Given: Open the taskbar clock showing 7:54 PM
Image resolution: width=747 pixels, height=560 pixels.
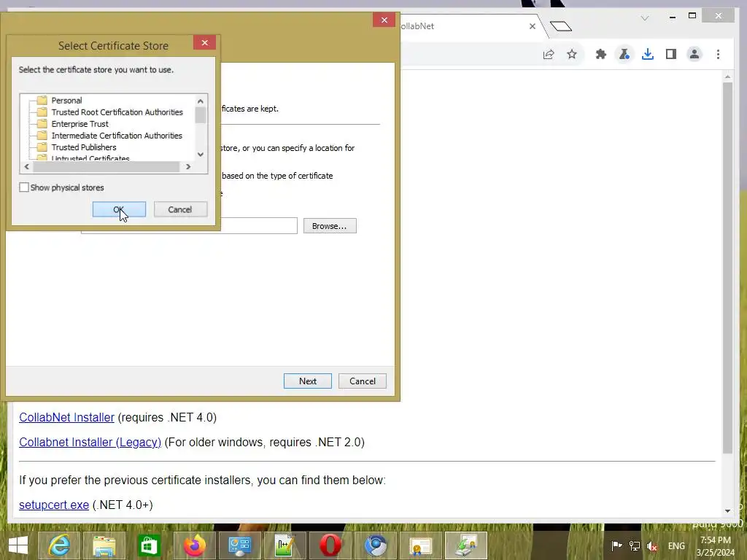Looking at the screenshot, I should (x=715, y=546).
